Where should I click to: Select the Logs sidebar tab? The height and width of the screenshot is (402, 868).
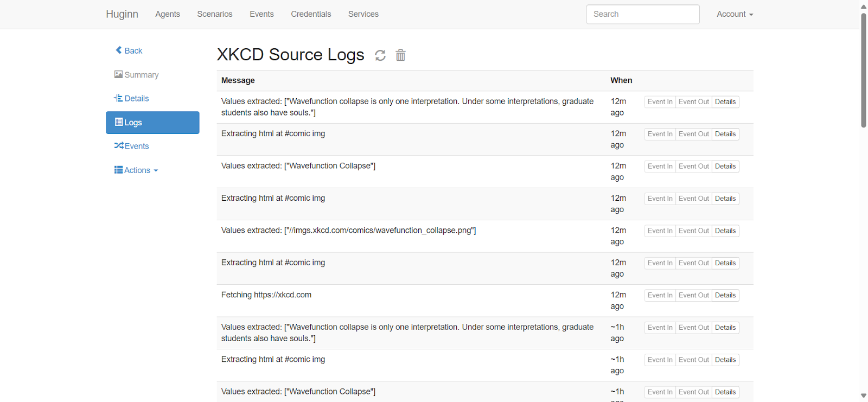[152, 123]
